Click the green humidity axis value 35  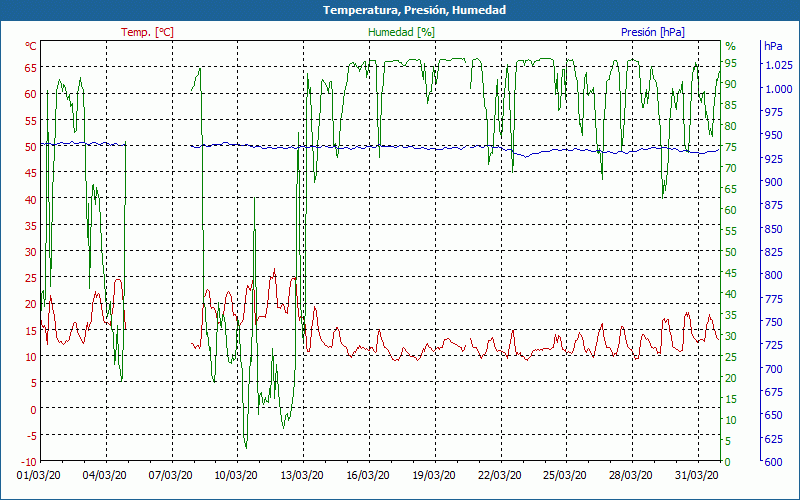[x=731, y=315]
